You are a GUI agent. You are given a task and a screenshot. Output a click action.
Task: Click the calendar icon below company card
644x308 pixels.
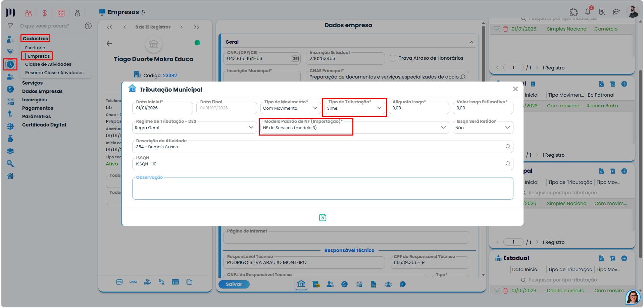pyautogui.click(x=119, y=282)
